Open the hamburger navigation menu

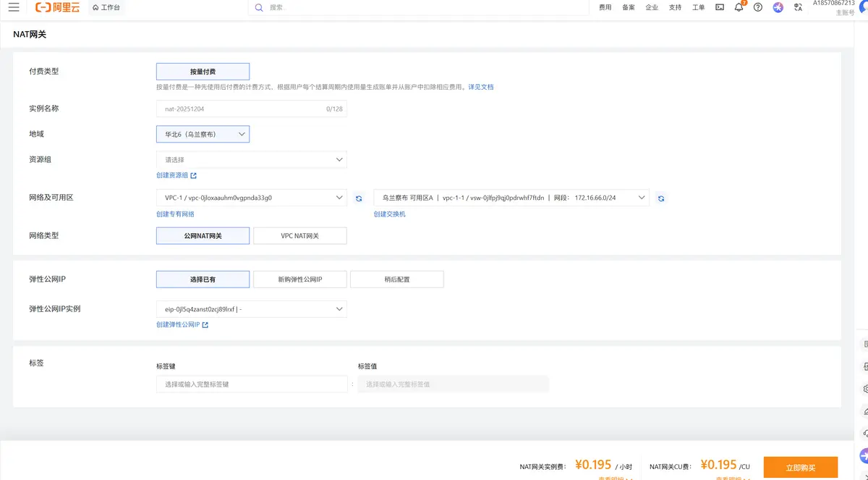click(14, 7)
